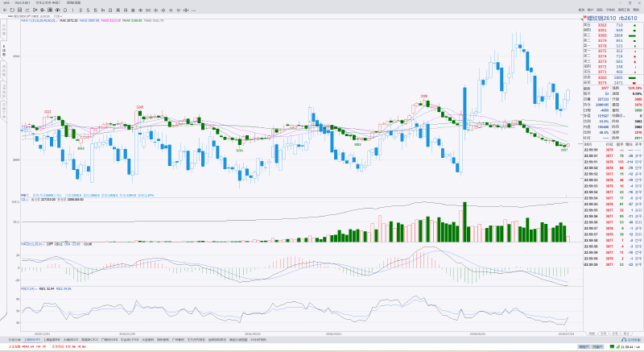644x352 pixels.
Task: Open the 个性化 menu
Action: pyautogui.click(x=610, y=10)
